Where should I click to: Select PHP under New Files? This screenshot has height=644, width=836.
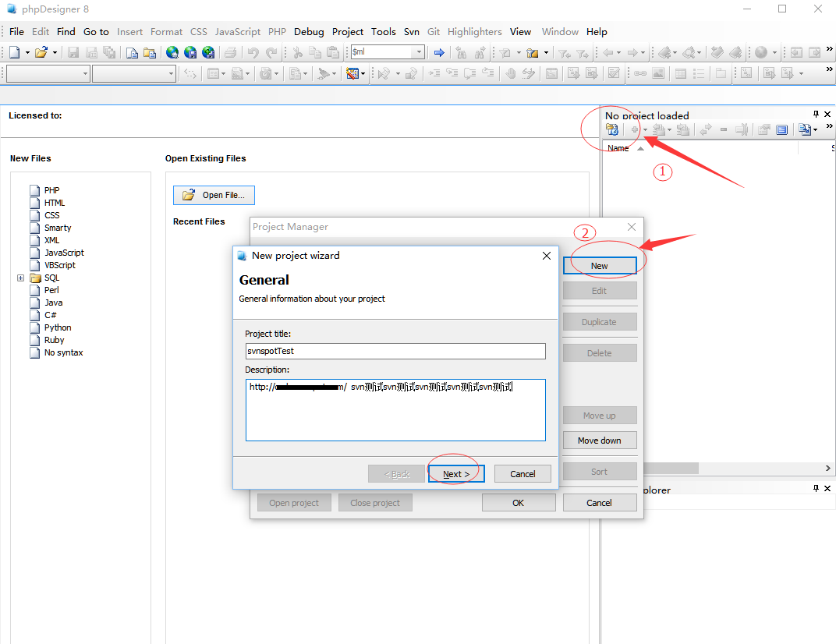pos(51,190)
